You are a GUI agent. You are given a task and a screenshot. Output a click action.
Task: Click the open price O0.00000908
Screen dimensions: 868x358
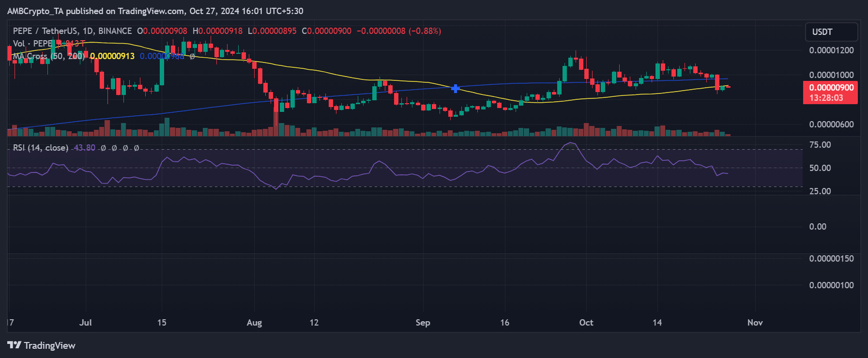[162, 31]
